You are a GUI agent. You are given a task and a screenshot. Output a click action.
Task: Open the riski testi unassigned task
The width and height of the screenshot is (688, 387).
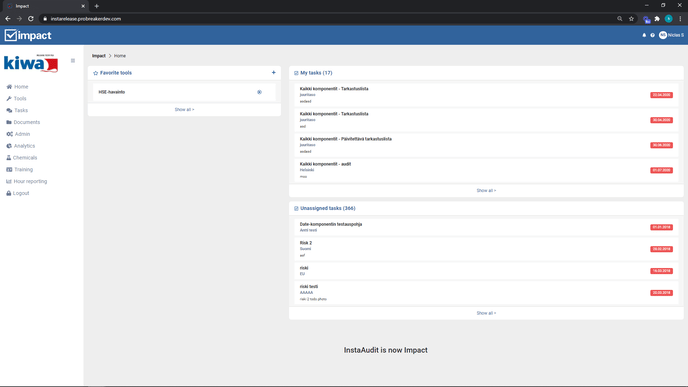tap(486, 293)
